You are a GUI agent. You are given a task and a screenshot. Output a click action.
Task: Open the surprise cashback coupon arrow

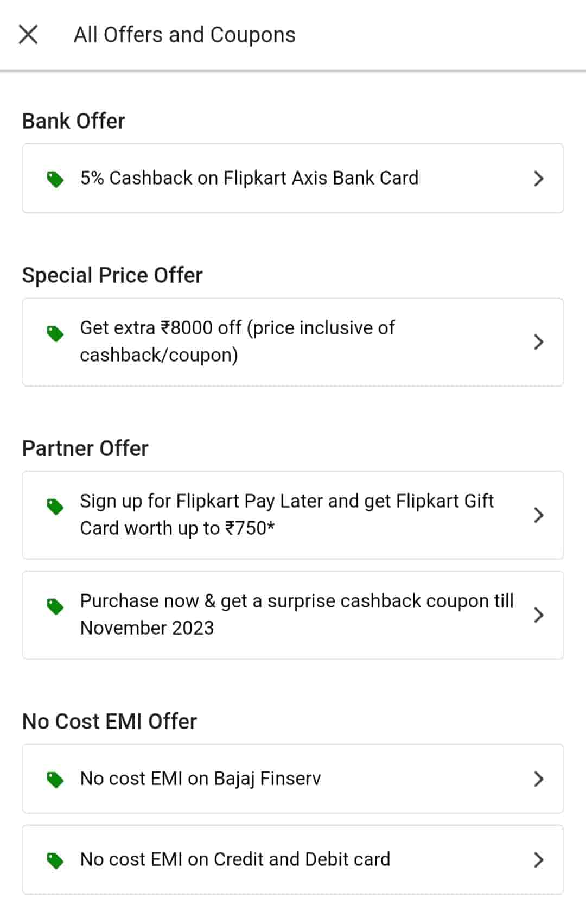click(x=538, y=615)
